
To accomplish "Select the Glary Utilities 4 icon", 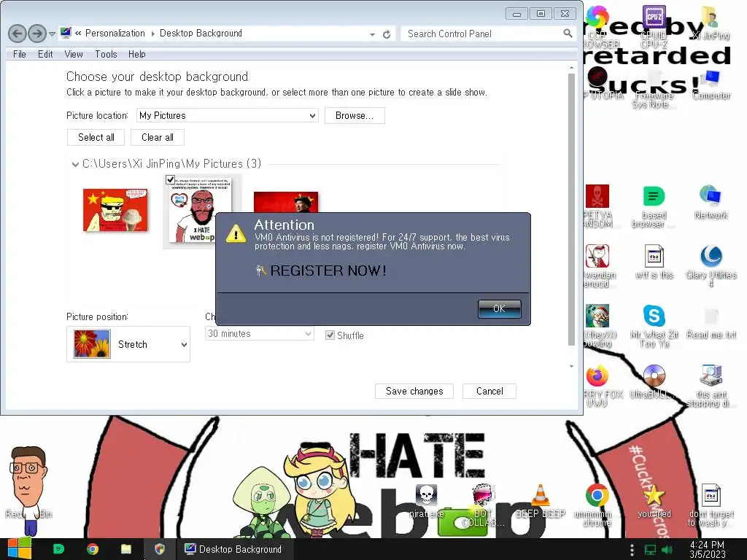I will pos(711,265).
